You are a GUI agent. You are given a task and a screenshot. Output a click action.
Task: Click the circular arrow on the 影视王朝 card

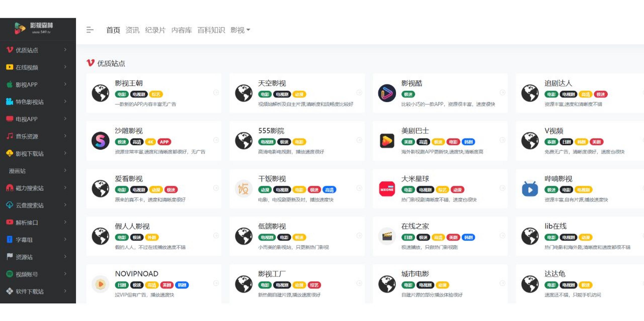216,93
